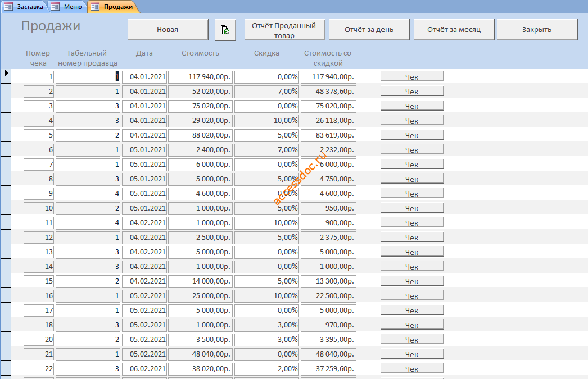Click the Скидка column header
Screen dimensions: 588x379
[x=266, y=53]
